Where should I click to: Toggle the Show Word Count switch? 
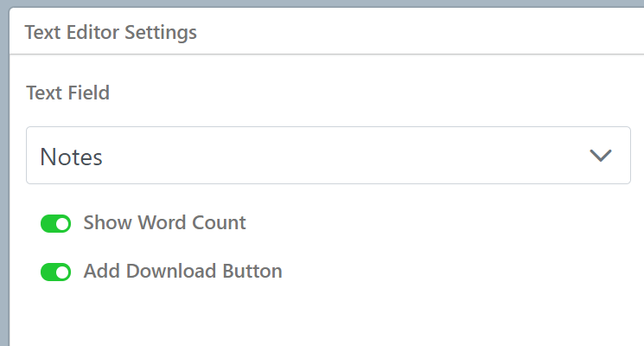point(55,224)
